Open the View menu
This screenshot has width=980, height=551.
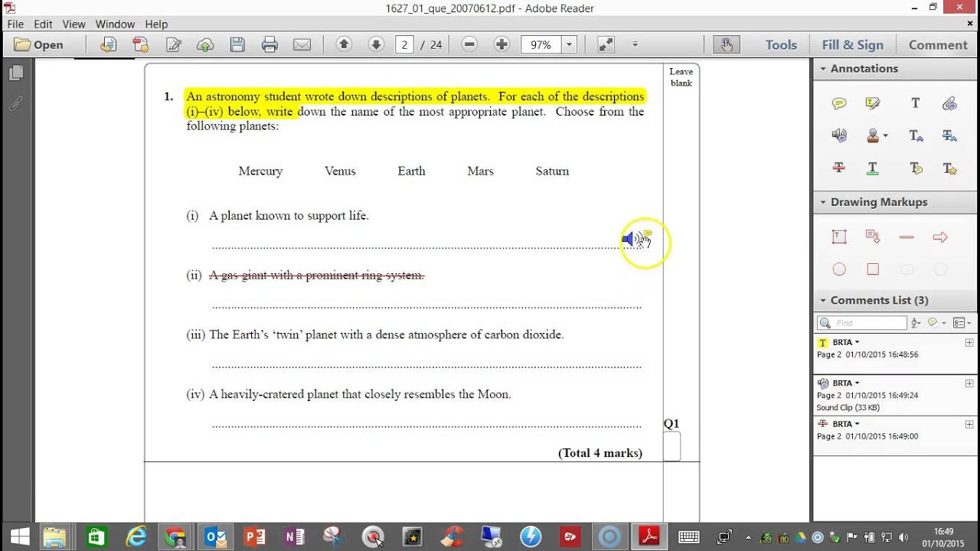click(73, 24)
